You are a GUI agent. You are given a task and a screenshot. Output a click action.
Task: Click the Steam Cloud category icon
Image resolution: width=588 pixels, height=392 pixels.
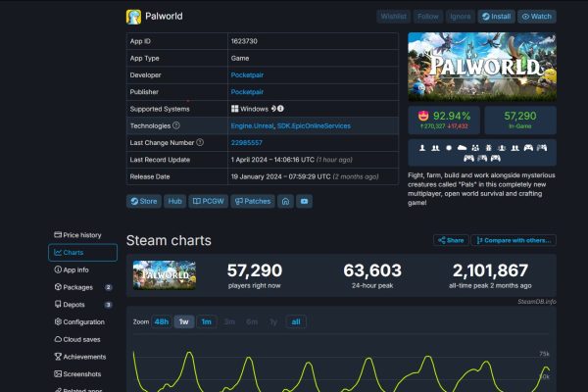[462, 148]
